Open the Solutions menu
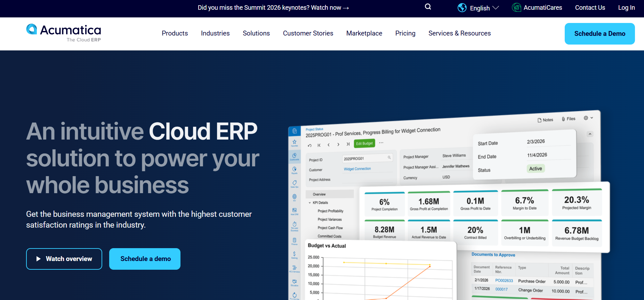Screen dimensions: 644x300 click(256, 33)
